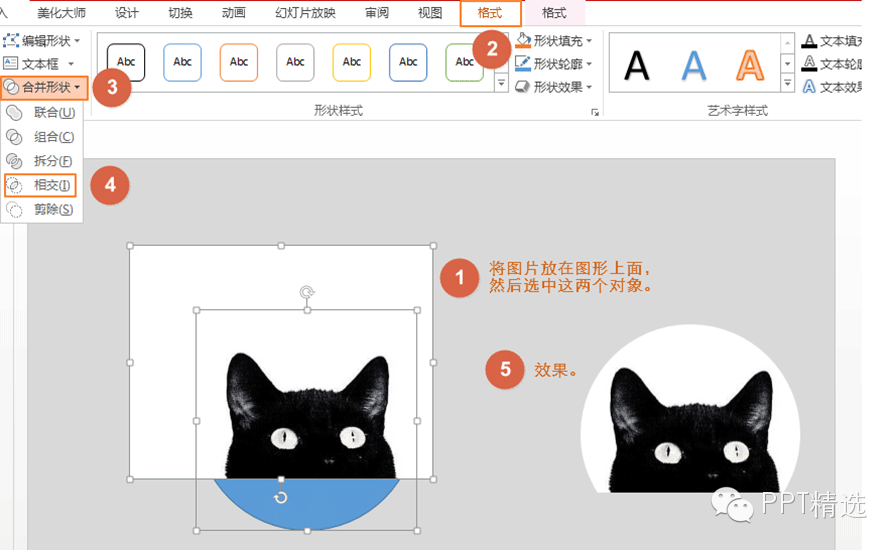
Task: Open 文本轮廓 text outline options
Action: [832, 63]
